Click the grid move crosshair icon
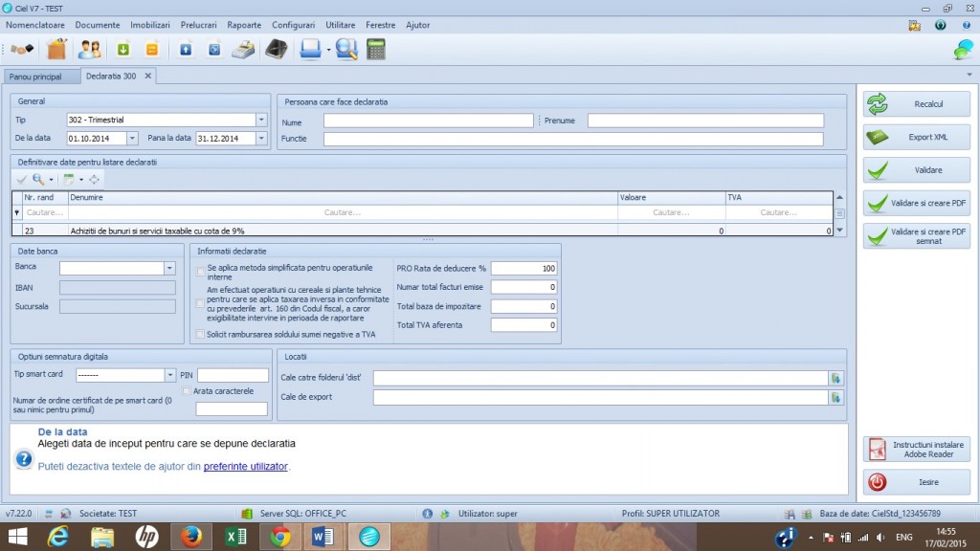980x551 pixels. [x=94, y=179]
